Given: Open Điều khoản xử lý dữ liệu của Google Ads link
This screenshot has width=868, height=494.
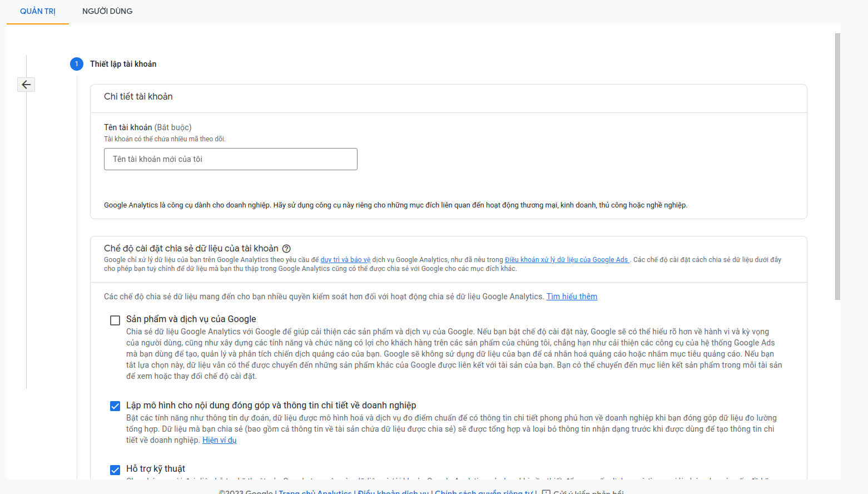Looking at the screenshot, I should 567,260.
